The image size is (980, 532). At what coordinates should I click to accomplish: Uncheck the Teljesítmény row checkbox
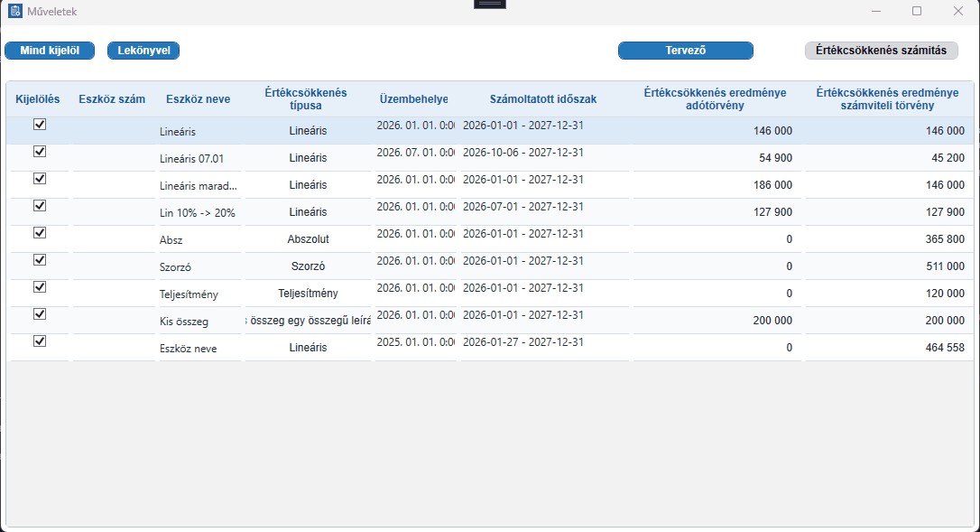point(40,286)
